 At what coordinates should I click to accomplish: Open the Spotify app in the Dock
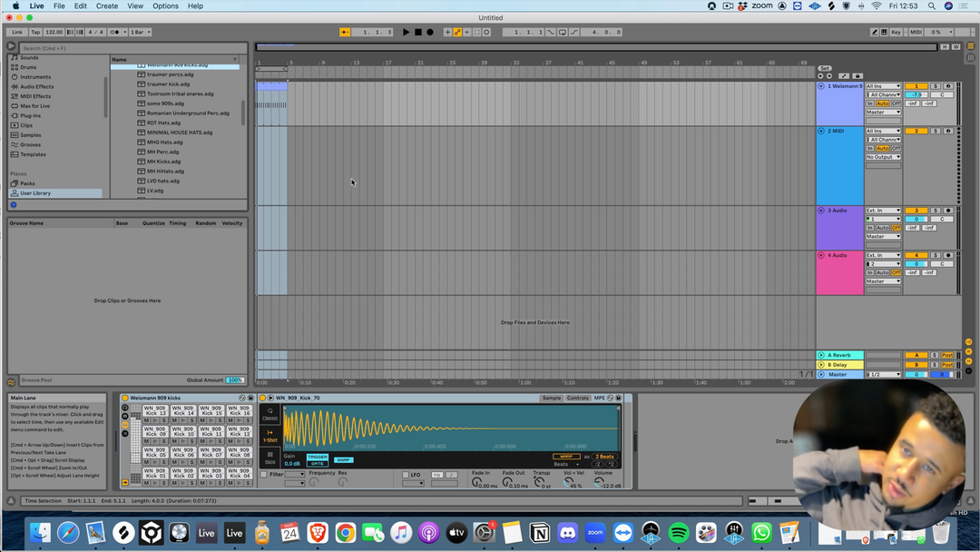[x=679, y=533]
